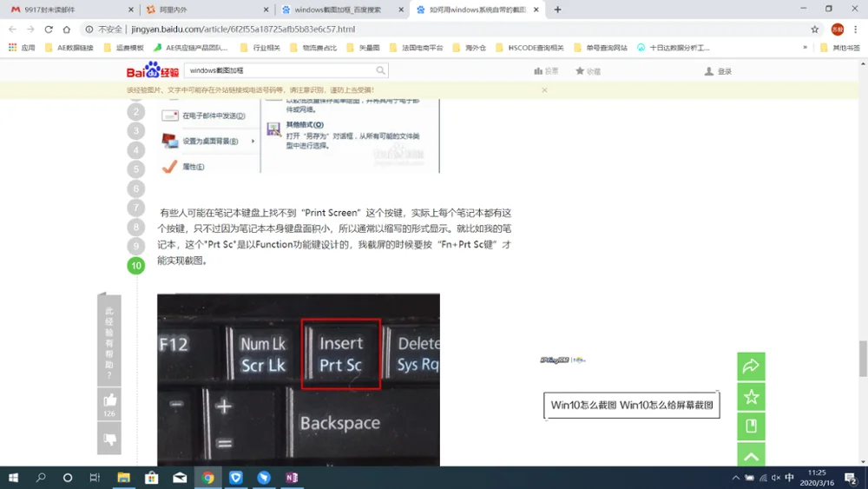The width and height of the screenshot is (868, 489).
Task: Open the blue shield app on taskbar
Action: point(236,478)
